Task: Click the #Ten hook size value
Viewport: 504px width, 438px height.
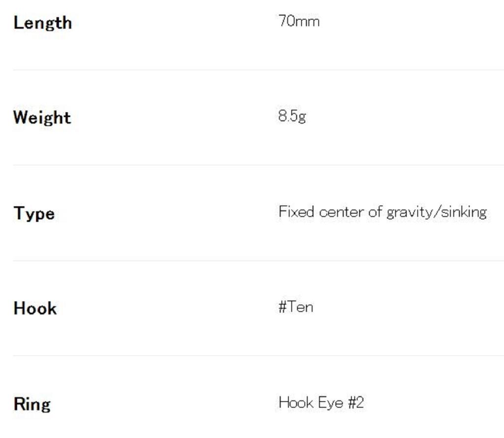Action: click(x=296, y=307)
